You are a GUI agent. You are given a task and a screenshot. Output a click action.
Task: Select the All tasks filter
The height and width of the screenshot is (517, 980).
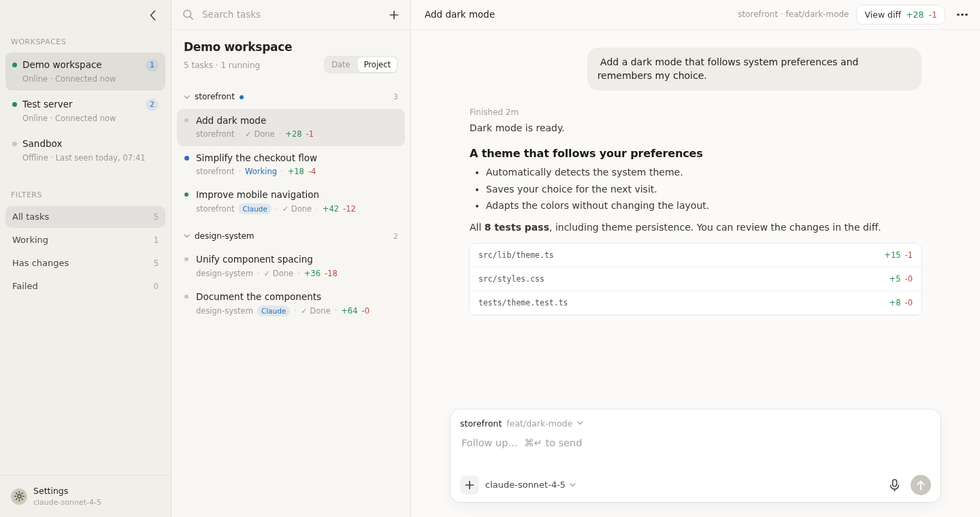(x=86, y=217)
